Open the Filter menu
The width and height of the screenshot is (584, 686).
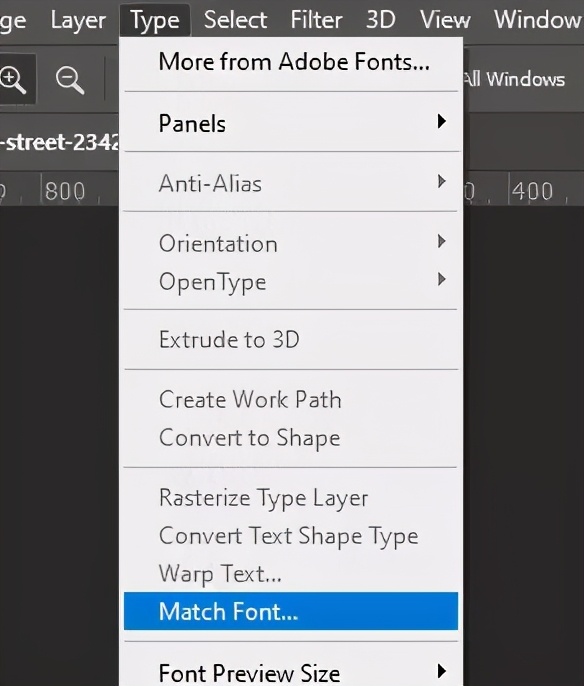click(x=316, y=20)
